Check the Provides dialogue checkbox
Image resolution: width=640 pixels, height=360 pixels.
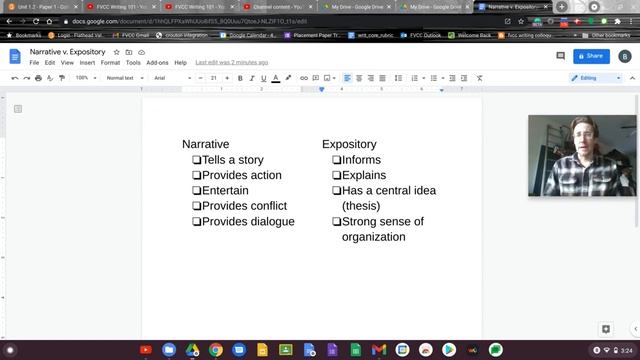(196, 221)
